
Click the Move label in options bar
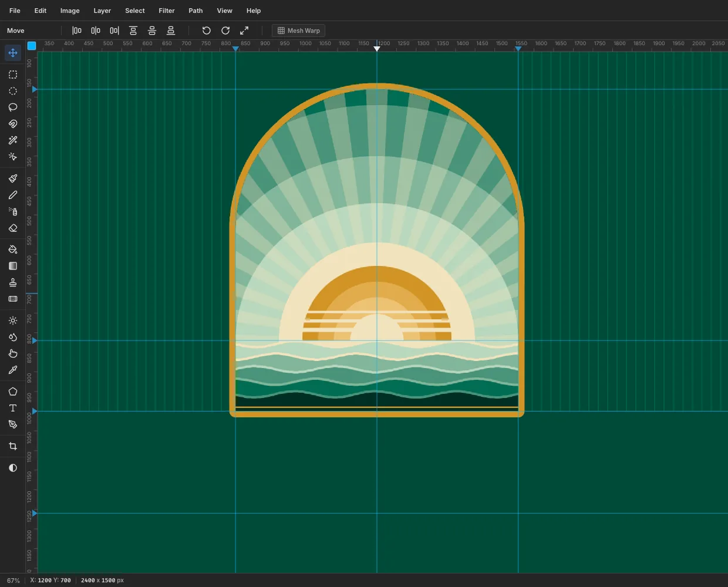point(16,31)
